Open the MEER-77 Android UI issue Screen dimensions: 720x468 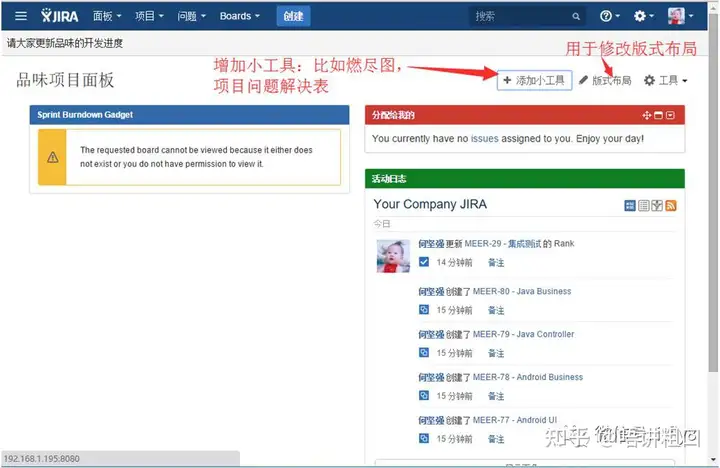[x=515, y=420]
